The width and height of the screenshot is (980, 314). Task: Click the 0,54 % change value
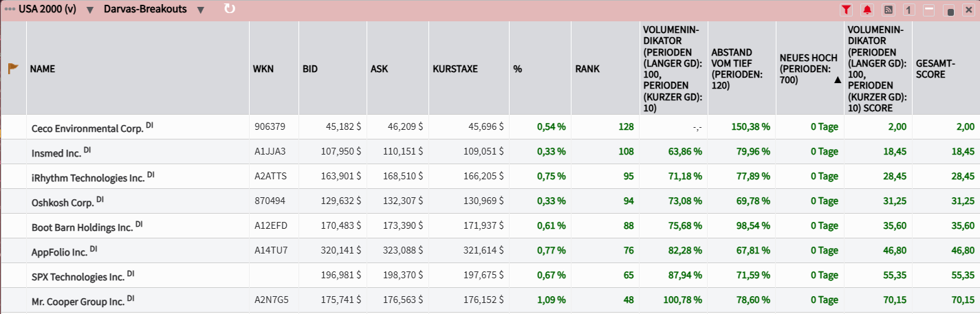click(x=552, y=127)
